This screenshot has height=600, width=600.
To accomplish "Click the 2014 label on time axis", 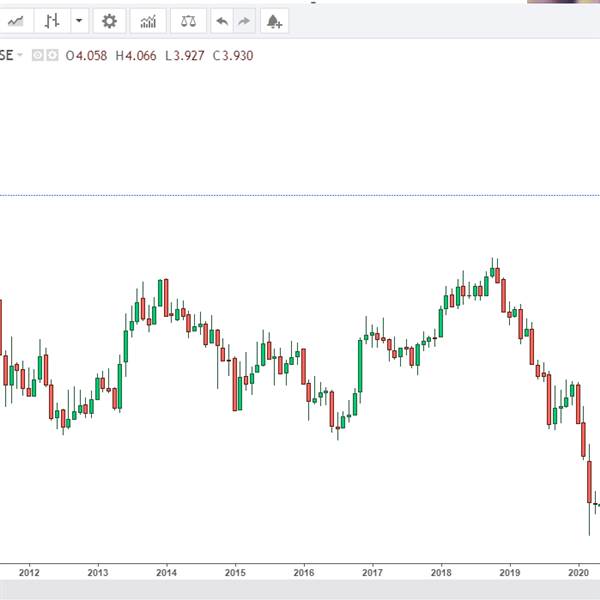I will coord(166,572).
